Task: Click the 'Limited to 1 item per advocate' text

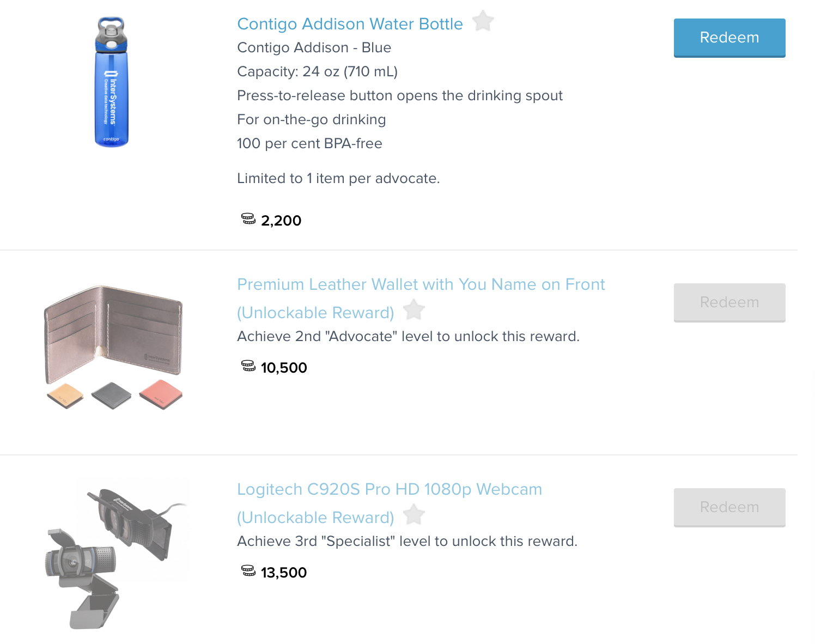Action: 338,179
